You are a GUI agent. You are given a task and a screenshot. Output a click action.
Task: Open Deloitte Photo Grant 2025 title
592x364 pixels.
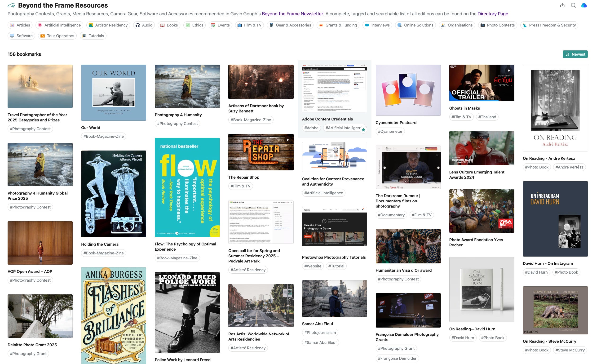[x=32, y=345]
